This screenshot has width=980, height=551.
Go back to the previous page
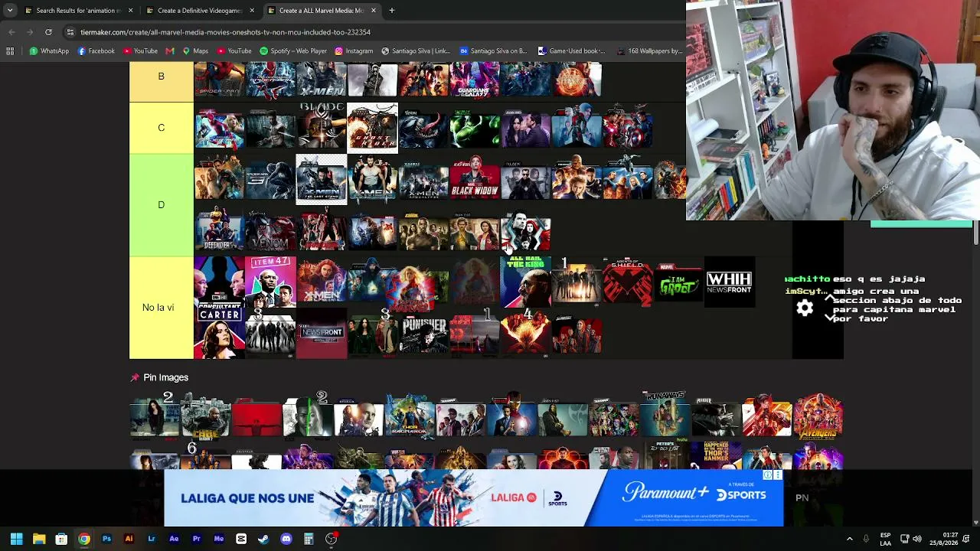pos(11,32)
